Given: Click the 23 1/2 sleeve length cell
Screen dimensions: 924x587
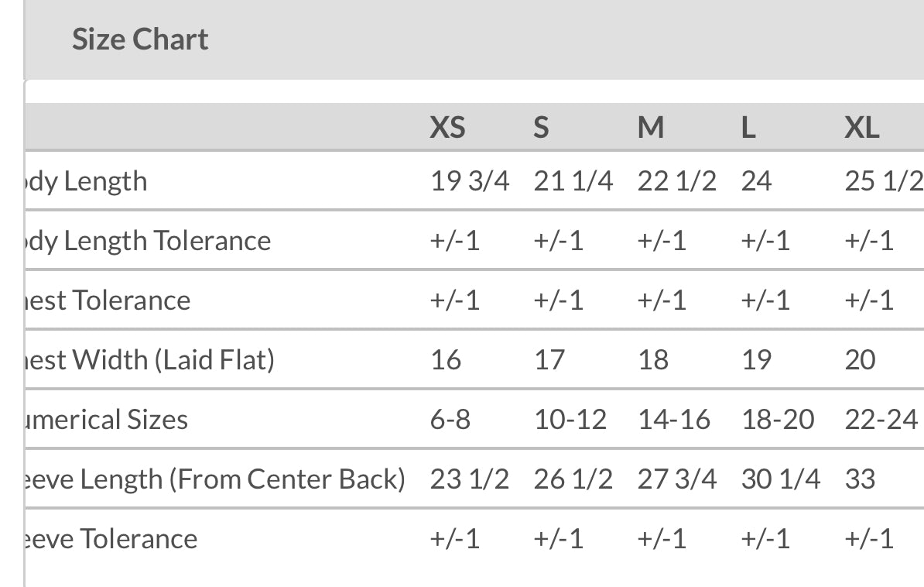Looking at the screenshot, I should [470, 479].
